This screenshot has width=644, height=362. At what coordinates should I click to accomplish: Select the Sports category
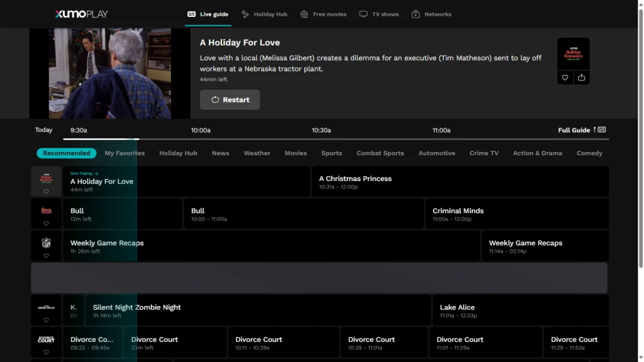331,153
